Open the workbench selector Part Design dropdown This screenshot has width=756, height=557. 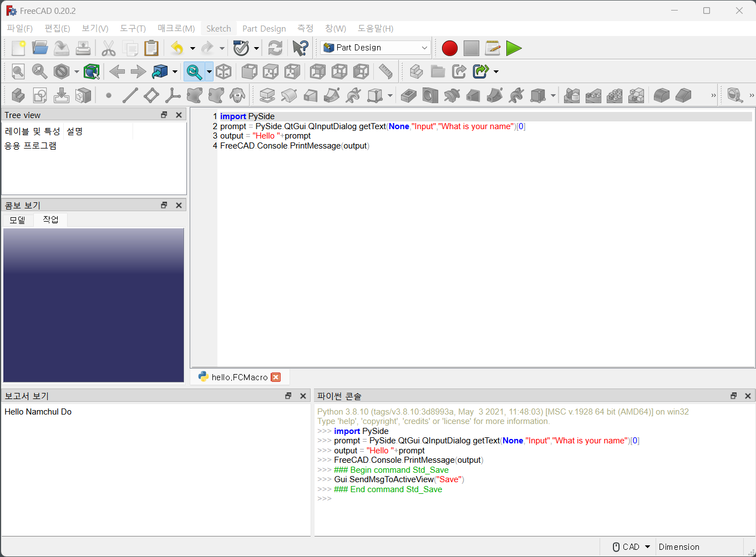pos(376,48)
